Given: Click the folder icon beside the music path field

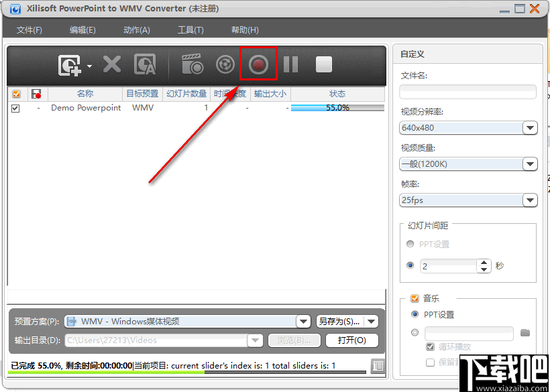Looking at the screenshot, I should point(525,332).
